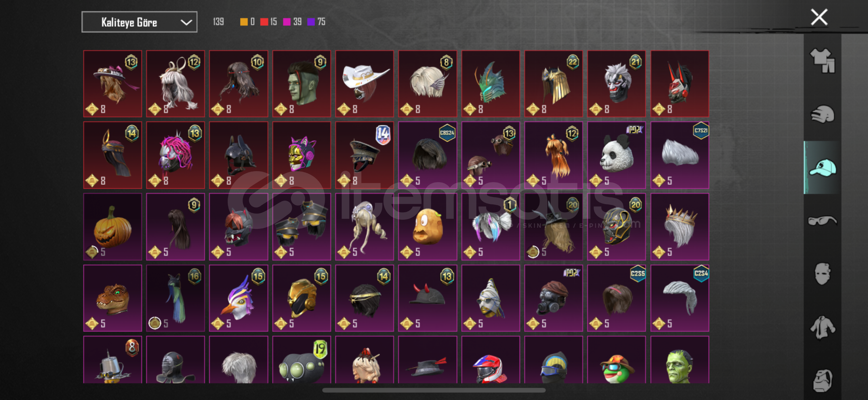
Task: Choose the potato head mask item
Action: pos(428,227)
